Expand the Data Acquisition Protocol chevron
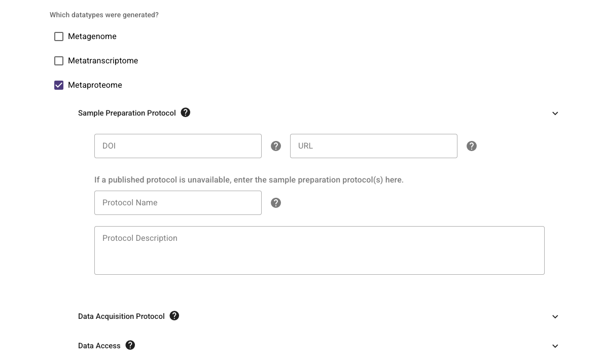602x364 pixels. click(555, 317)
